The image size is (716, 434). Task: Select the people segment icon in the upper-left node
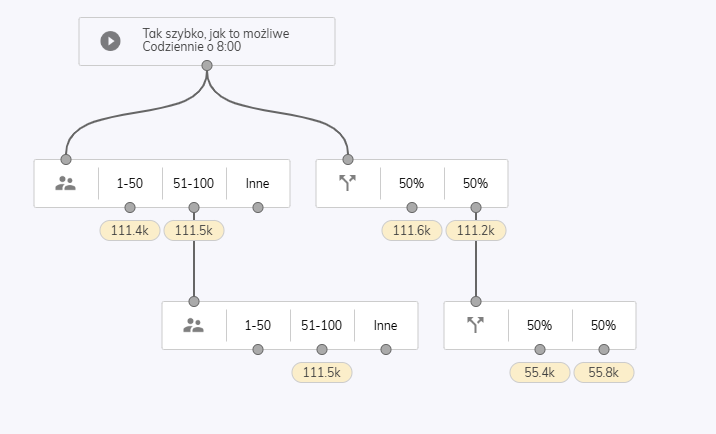click(66, 183)
